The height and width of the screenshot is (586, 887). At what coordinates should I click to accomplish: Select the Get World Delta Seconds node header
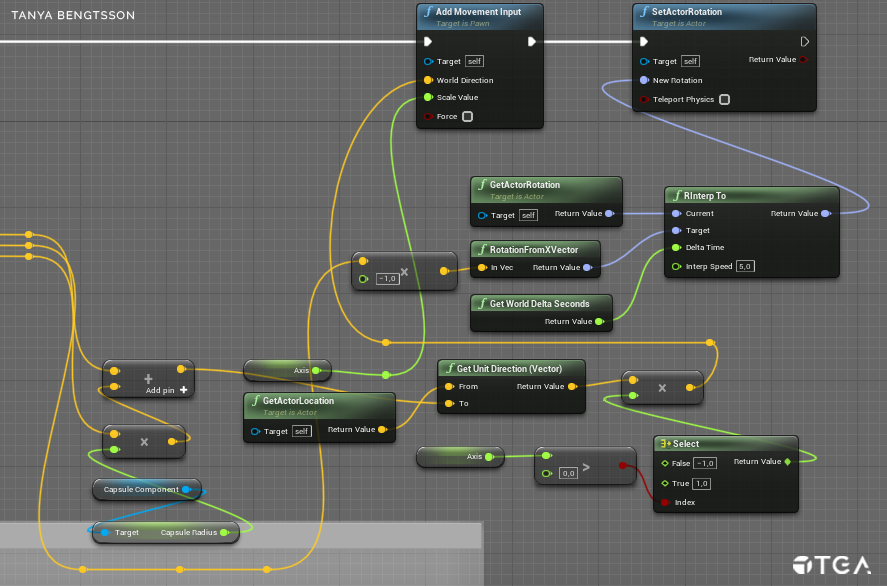pos(541,304)
